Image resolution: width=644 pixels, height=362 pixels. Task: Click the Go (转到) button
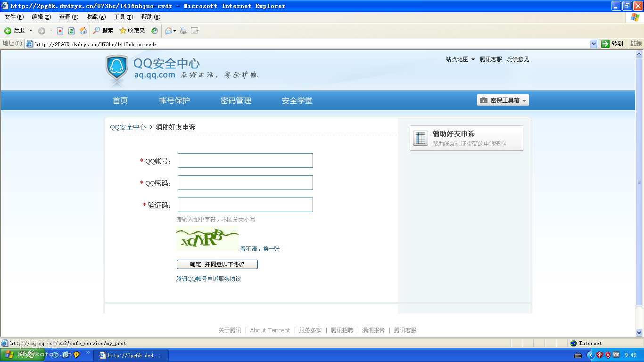(x=612, y=44)
